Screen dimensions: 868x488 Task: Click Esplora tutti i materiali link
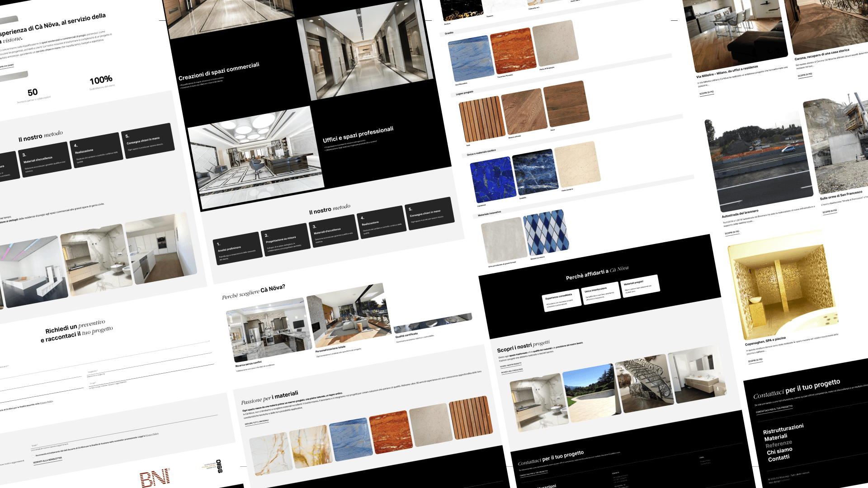256,422
